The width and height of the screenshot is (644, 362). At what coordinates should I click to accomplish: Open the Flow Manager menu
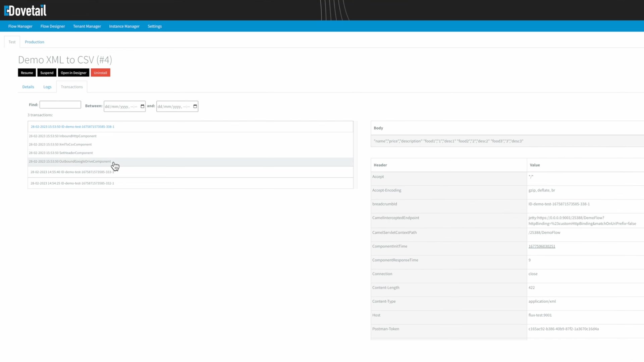pyautogui.click(x=20, y=26)
